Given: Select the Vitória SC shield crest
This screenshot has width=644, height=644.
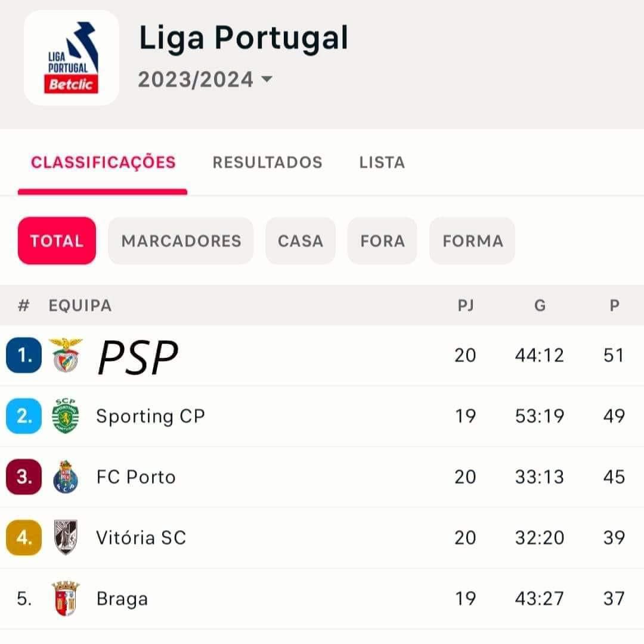Looking at the screenshot, I should 66,537.
